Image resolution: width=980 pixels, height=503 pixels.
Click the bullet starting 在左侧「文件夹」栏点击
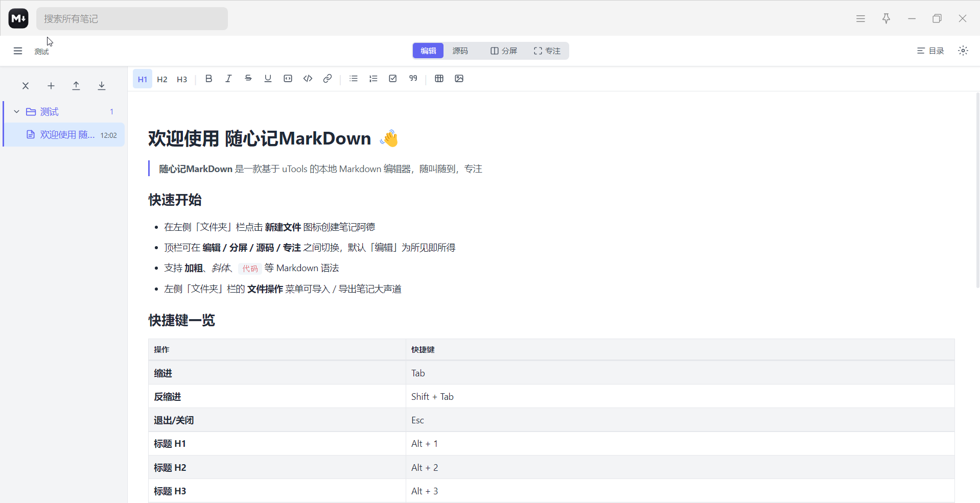(x=269, y=227)
